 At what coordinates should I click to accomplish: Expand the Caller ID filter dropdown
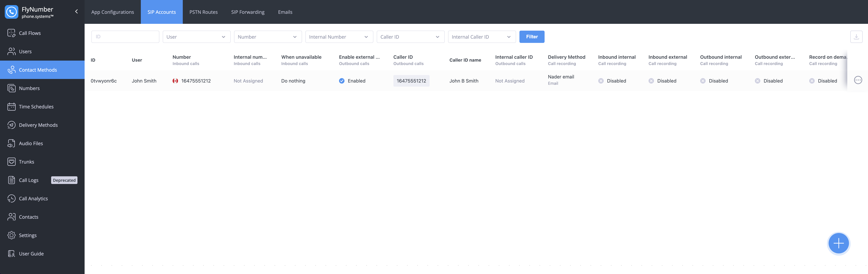[410, 37]
